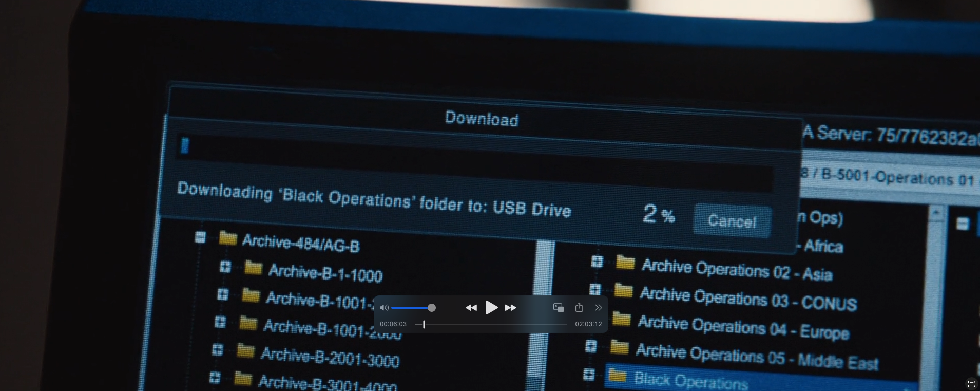Screen dimensions: 980x391
Task: Click the 2 % download percentage
Action: [659, 214]
